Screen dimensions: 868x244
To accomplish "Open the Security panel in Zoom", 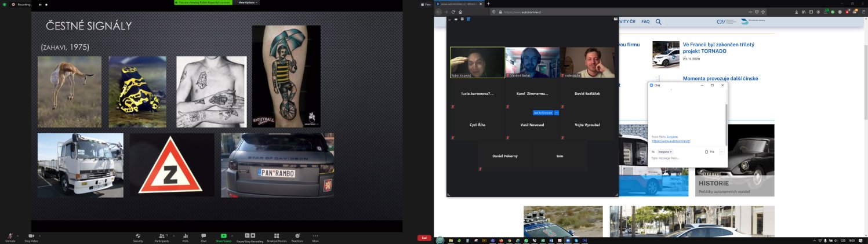I will coord(138,236).
